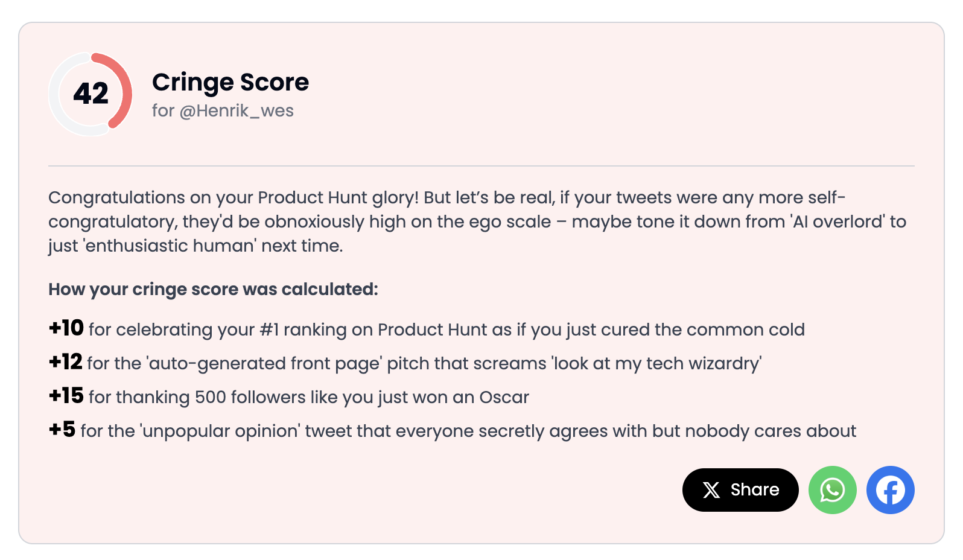Click the divider line under the header
This screenshot has height=560, width=963.
(x=482, y=166)
